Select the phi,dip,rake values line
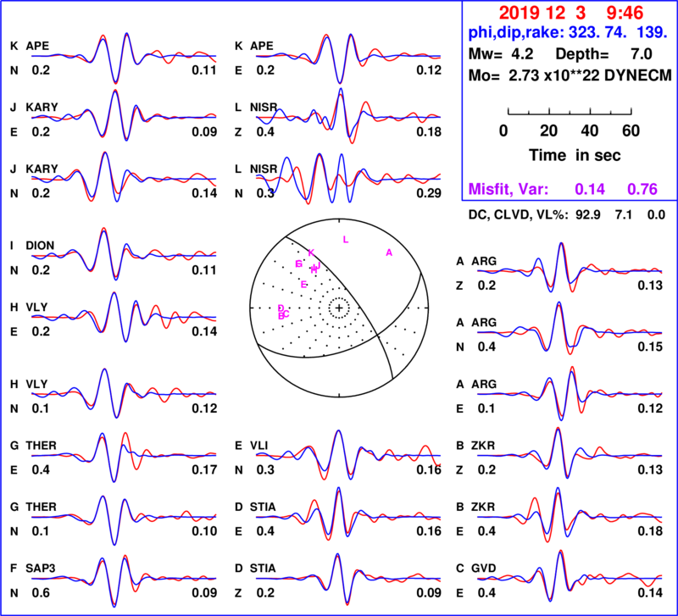 pyautogui.click(x=567, y=32)
